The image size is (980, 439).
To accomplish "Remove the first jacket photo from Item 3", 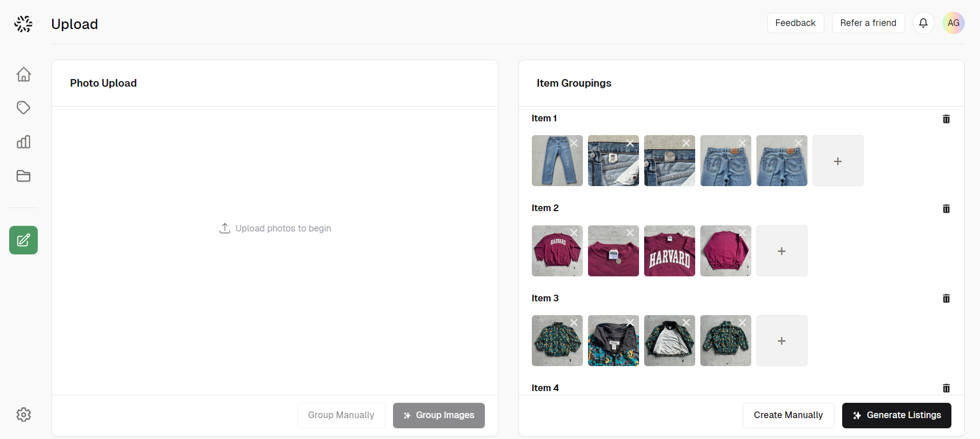I will pyautogui.click(x=574, y=322).
